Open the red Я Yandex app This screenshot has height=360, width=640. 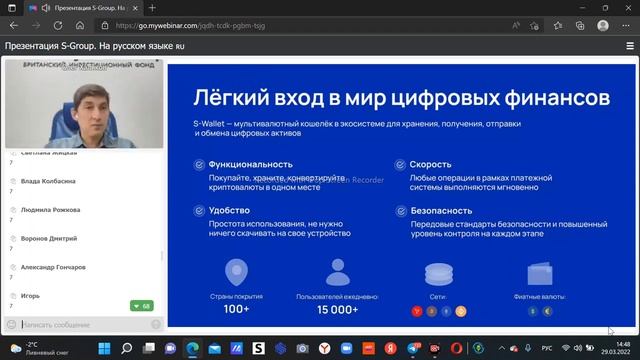(391, 349)
